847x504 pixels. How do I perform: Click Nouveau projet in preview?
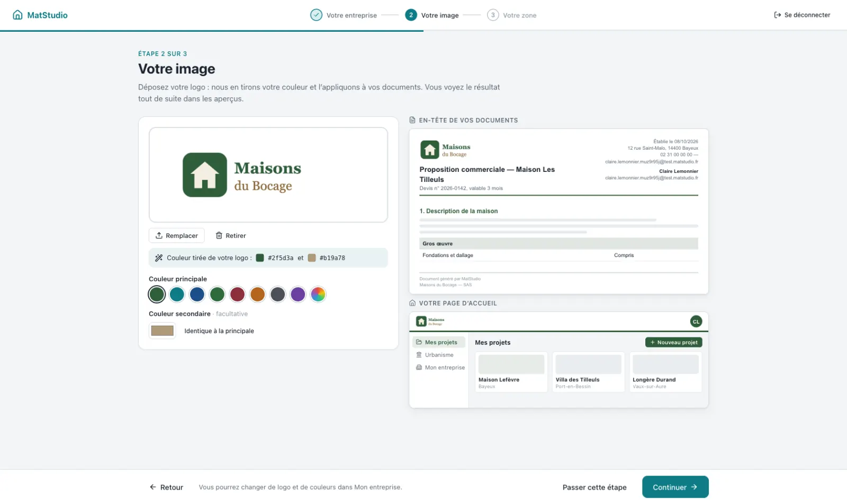pos(673,342)
